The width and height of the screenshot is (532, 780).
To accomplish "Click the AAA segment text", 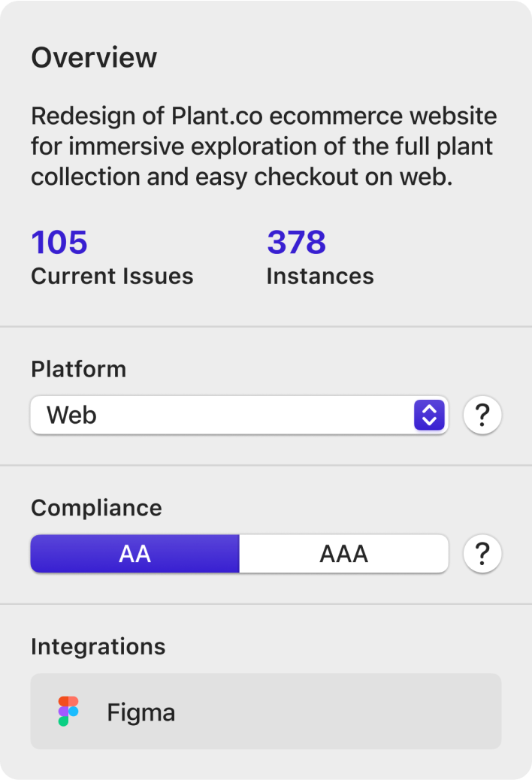I will click(343, 554).
